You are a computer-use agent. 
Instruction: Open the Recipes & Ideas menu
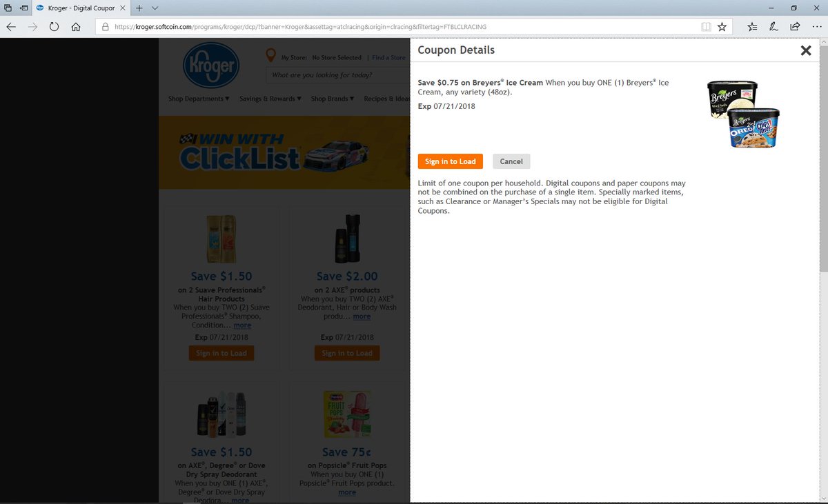click(x=387, y=99)
